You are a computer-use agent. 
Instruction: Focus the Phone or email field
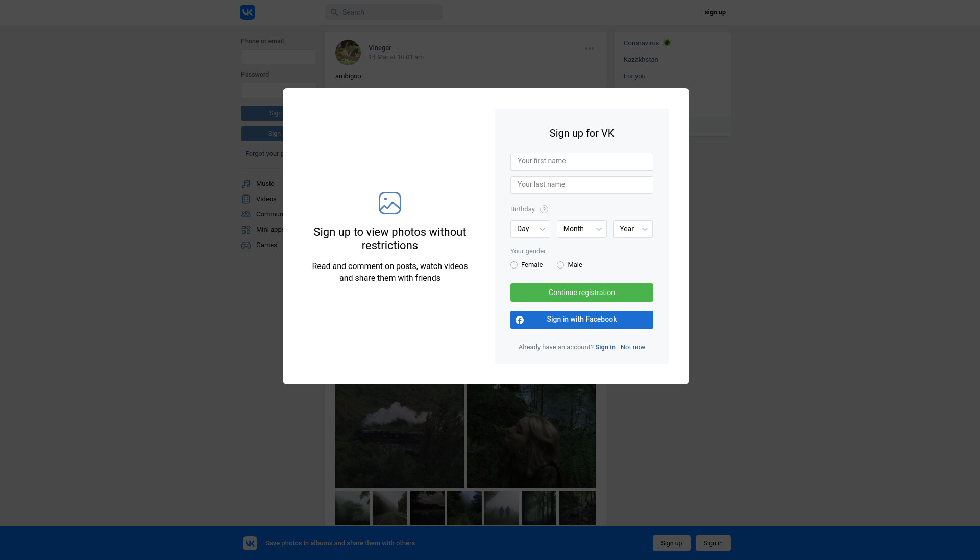click(x=279, y=56)
